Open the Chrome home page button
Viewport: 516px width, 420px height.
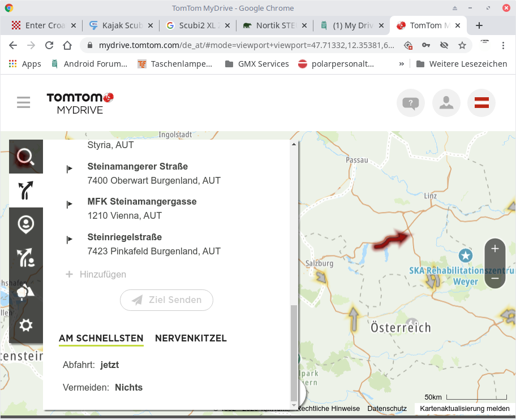67,45
